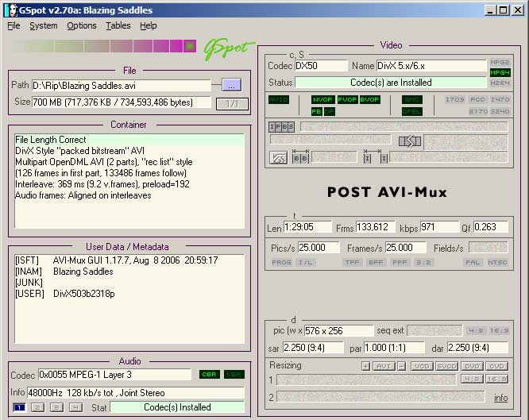Click the GSpot window title icon
Image resolution: width=529 pixels, height=420 pixels.
[11, 10]
